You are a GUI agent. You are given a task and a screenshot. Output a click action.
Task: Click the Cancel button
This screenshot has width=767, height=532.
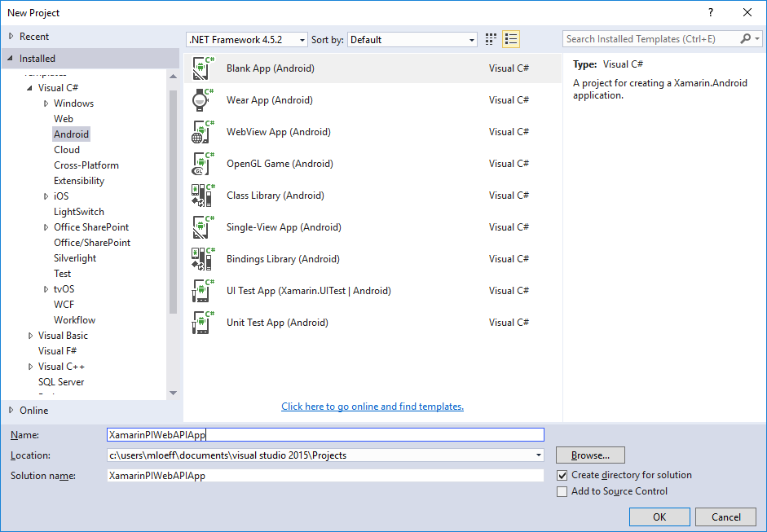tap(726, 517)
